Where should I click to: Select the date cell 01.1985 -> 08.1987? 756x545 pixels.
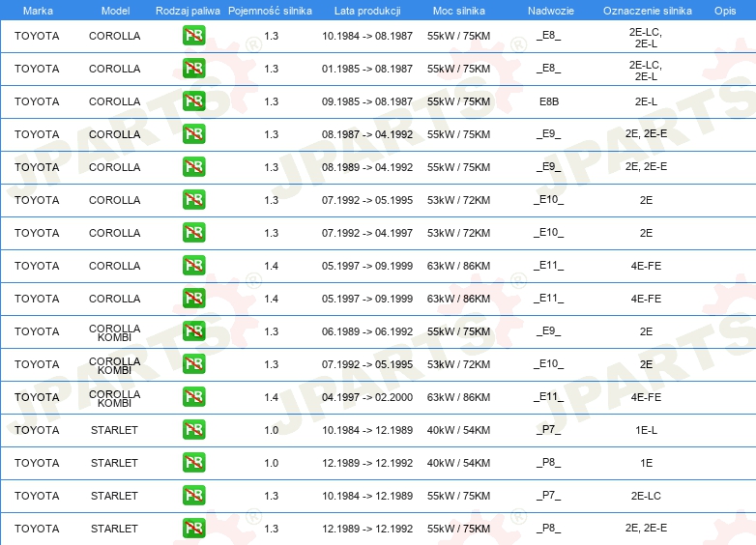[367, 69]
